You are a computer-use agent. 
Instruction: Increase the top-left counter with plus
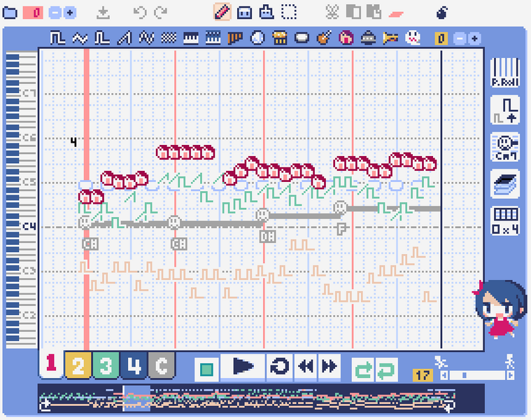pyautogui.click(x=70, y=13)
